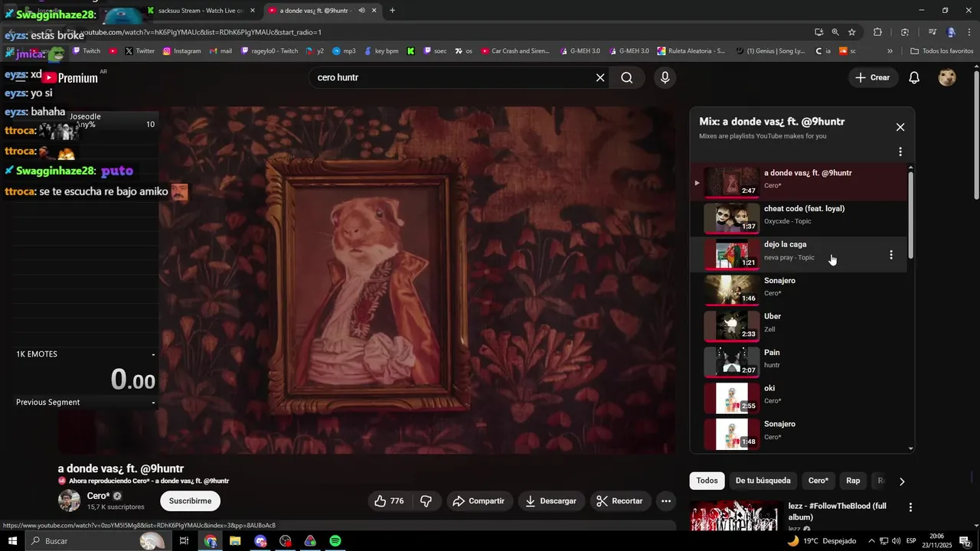The width and height of the screenshot is (980, 551).
Task: Play "Pain" by huntr from the mix
Action: [x=799, y=363]
